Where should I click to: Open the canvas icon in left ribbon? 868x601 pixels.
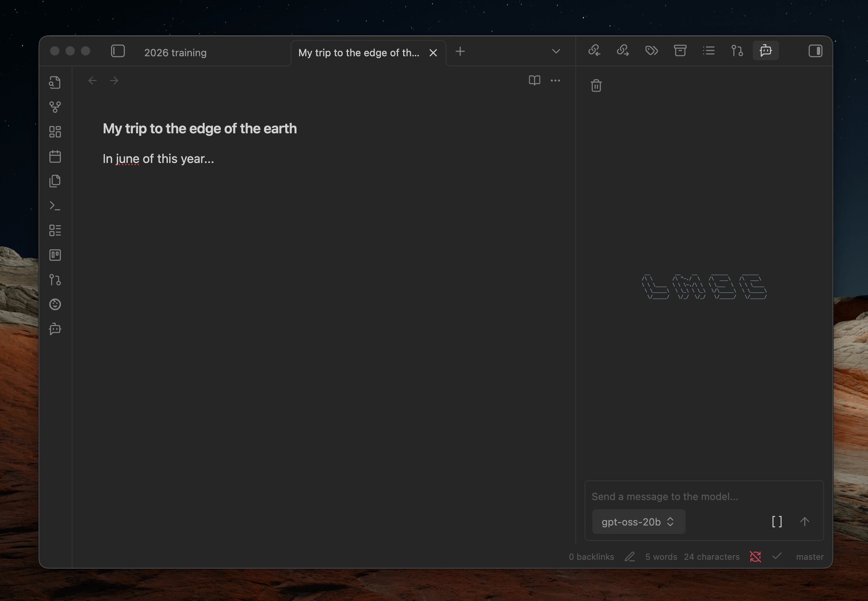point(55,132)
